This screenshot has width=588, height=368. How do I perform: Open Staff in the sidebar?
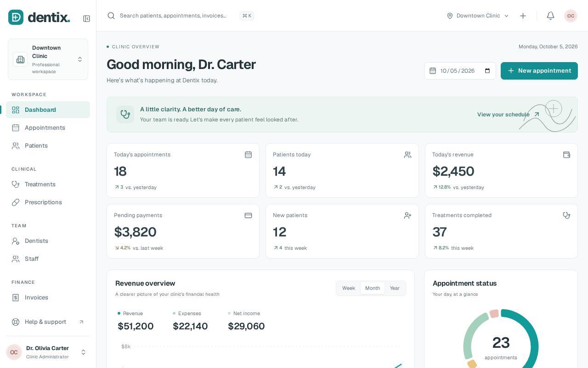tap(48, 259)
